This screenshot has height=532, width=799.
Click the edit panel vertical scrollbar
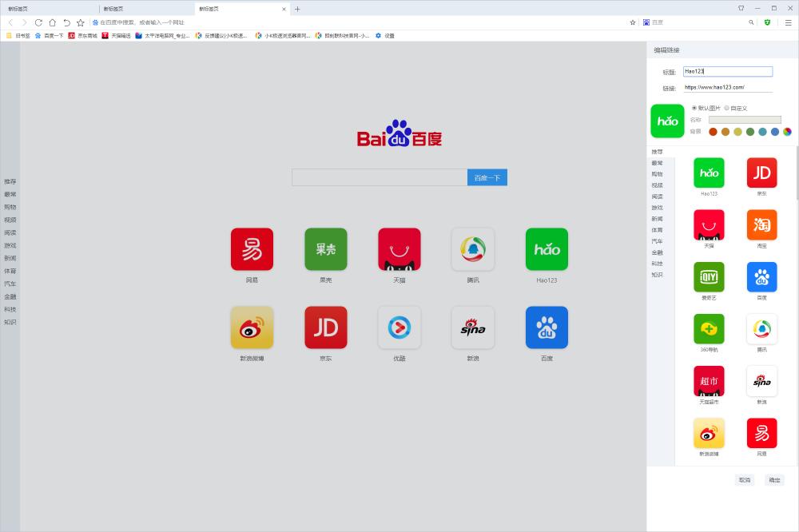[797, 173]
